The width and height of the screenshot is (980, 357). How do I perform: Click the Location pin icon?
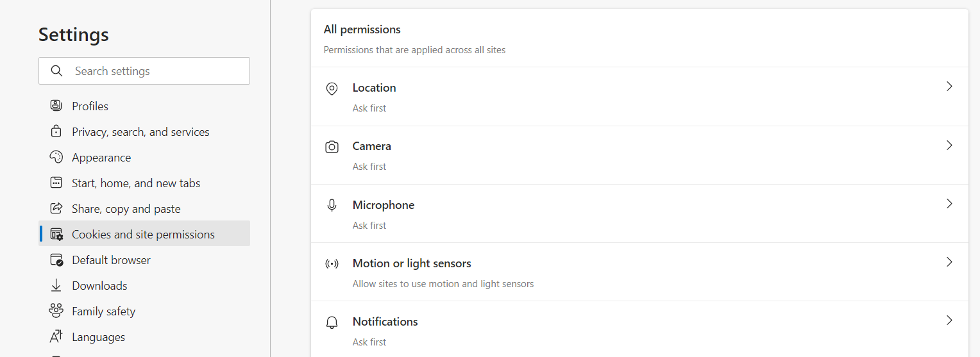[x=332, y=89]
